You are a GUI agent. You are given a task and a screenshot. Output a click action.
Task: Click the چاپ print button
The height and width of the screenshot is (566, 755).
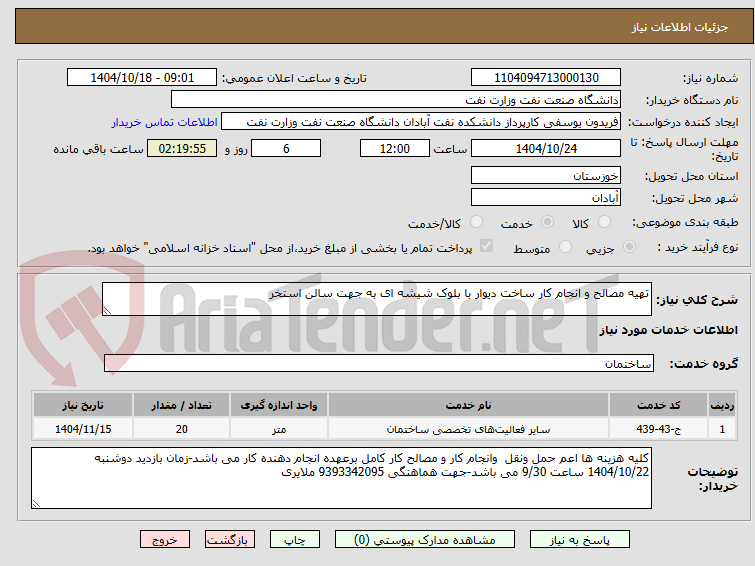pyautogui.click(x=295, y=540)
